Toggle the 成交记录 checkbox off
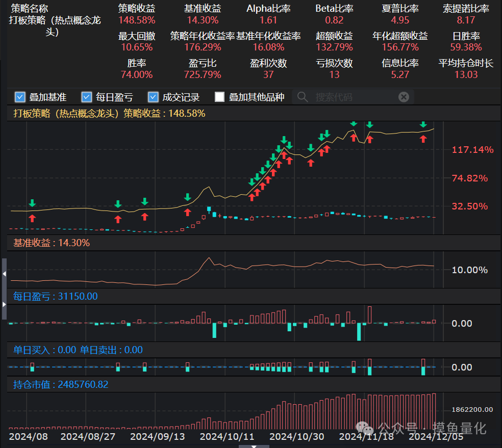Image resolution: width=502 pixels, height=448 pixels. click(153, 97)
